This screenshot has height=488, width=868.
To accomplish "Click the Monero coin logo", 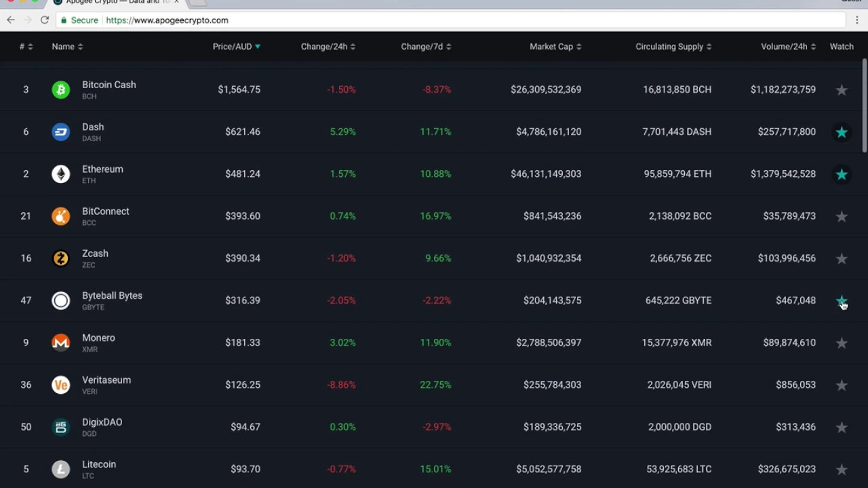I will click(61, 342).
